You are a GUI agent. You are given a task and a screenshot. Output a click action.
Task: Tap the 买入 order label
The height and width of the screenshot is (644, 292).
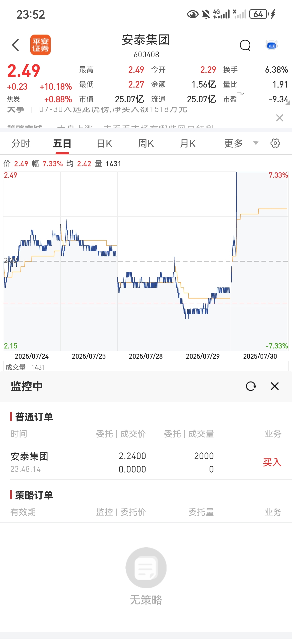click(272, 462)
